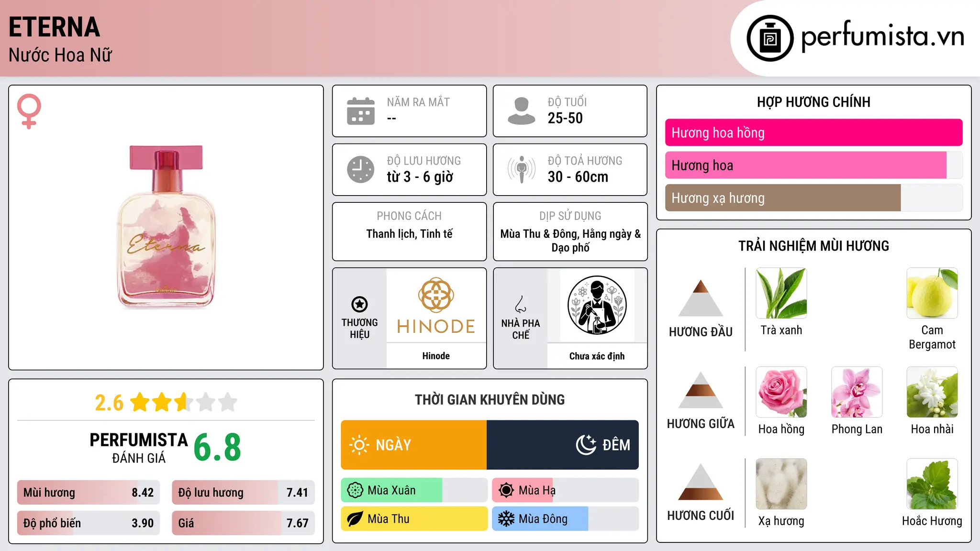Click the star rating icons next to 2.6
The height and width of the screenshot is (551, 980).
tap(184, 402)
